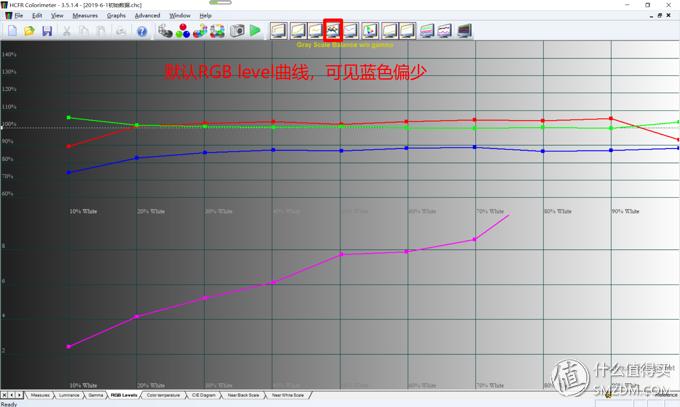Open the Measures menu
Viewport: 680px width, 407px height.
tap(85, 16)
